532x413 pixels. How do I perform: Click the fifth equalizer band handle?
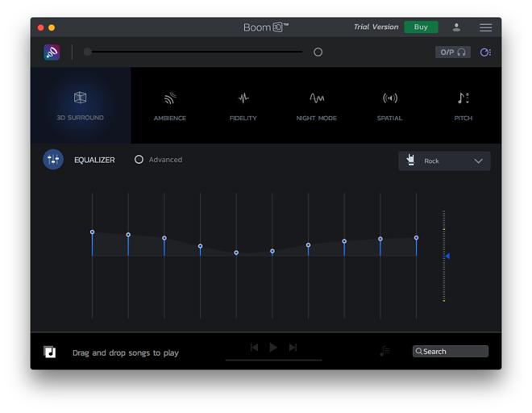pyautogui.click(x=236, y=252)
